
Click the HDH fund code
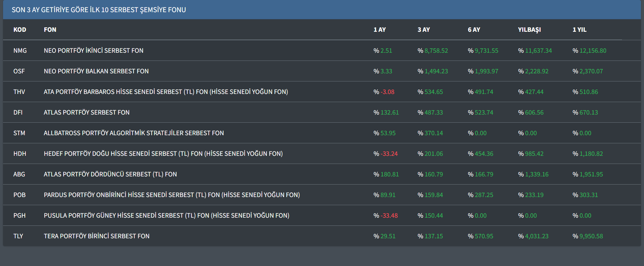pyautogui.click(x=20, y=154)
